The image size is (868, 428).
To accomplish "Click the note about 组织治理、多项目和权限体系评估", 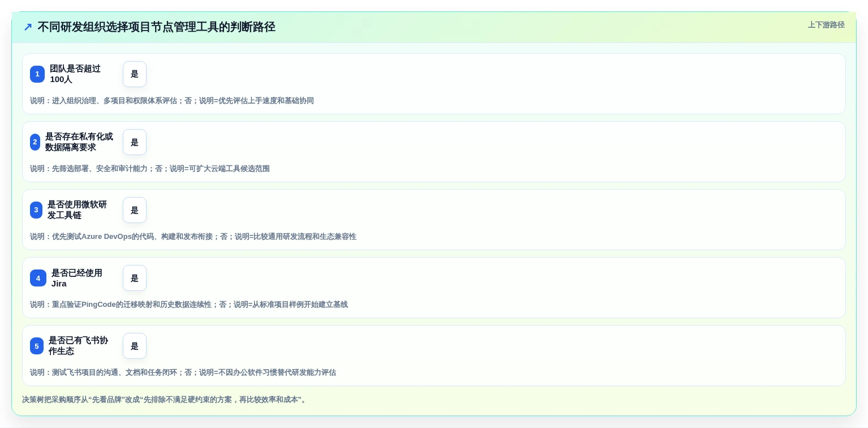I will [x=172, y=101].
